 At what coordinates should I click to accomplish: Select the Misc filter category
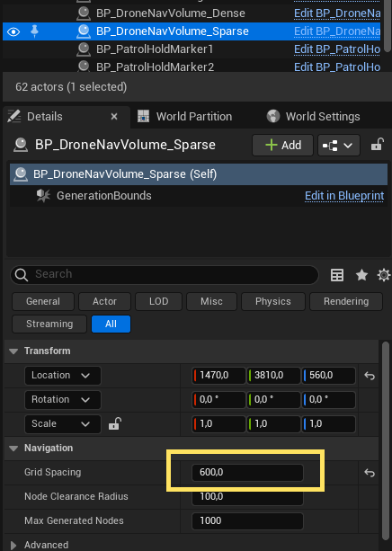[211, 301]
